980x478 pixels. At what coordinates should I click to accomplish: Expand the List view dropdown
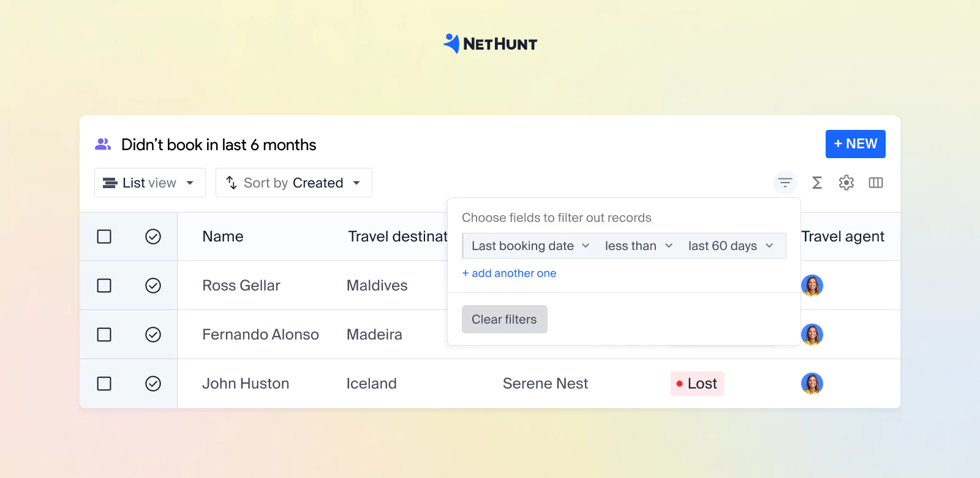point(149,183)
